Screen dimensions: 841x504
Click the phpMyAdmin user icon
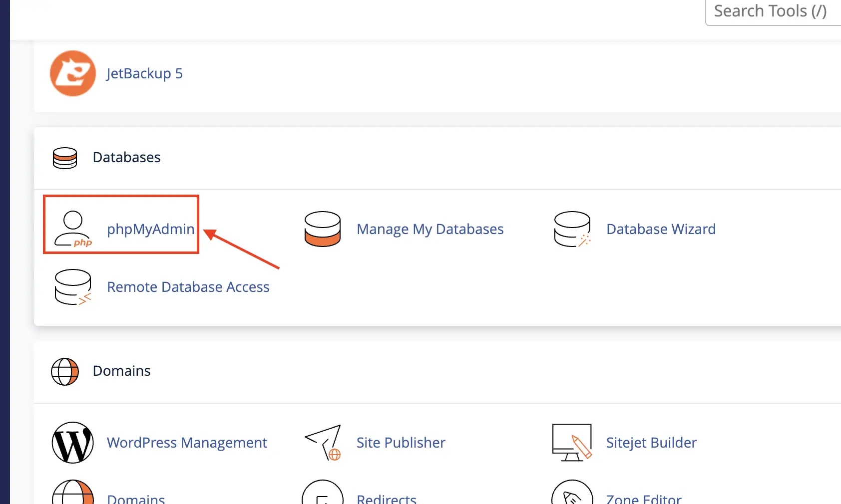[x=73, y=229]
